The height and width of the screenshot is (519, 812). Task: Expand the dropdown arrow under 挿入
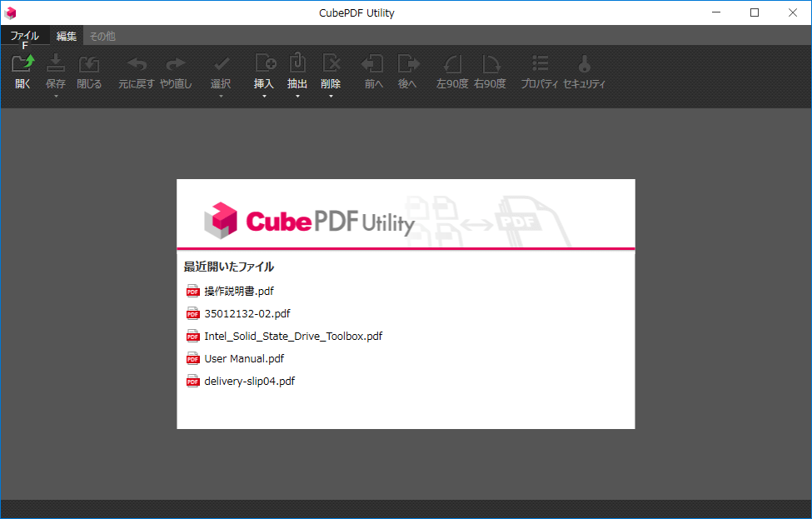tap(264, 97)
